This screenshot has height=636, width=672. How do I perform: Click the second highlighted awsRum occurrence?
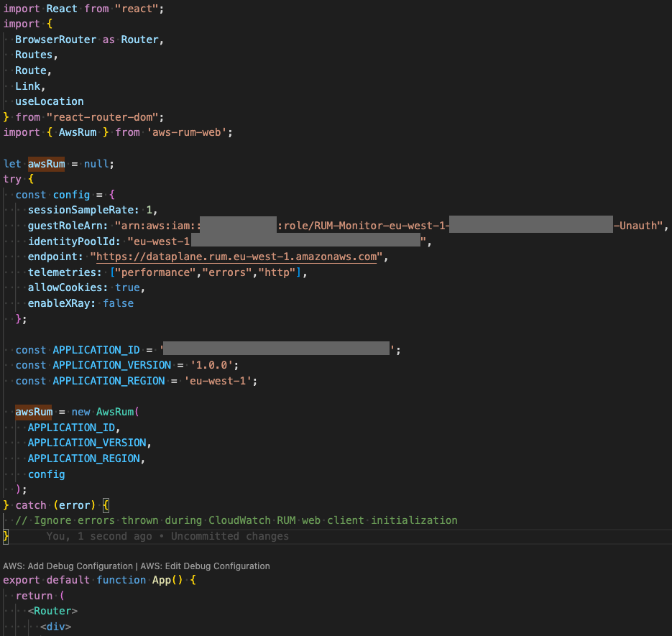(x=33, y=411)
